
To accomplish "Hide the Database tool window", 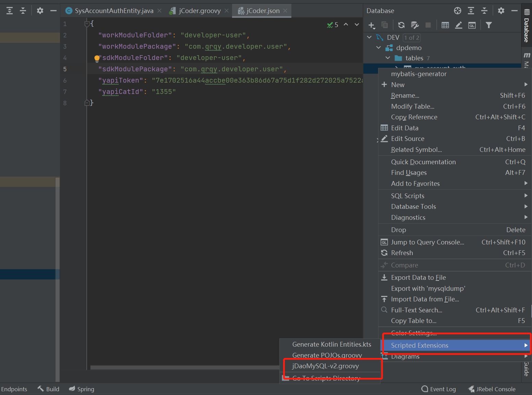I will (x=515, y=11).
